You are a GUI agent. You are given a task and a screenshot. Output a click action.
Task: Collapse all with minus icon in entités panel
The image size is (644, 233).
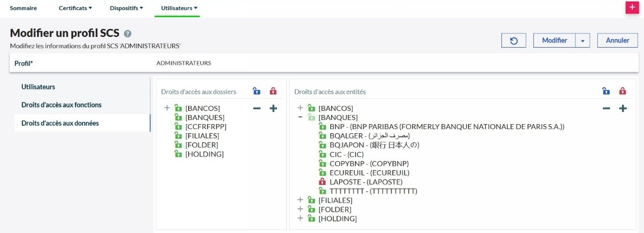(x=606, y=108)
